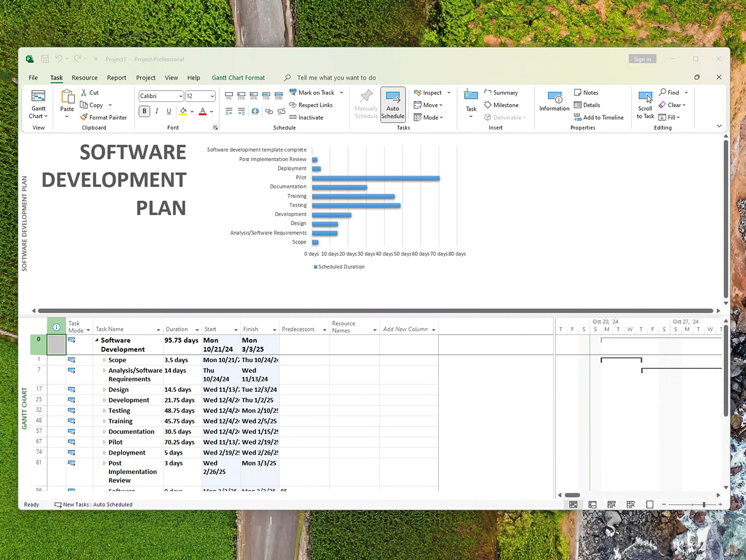Screen dimensions: 746x560
Task: Open the font size dropdown
Action: [x=212, y=96]
